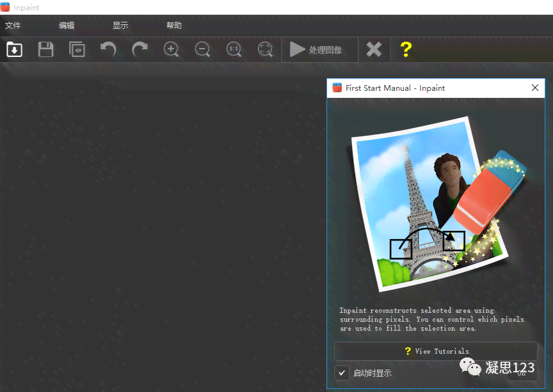
Task: Click the show original image eye icon
Action: (x=77, y=49)
